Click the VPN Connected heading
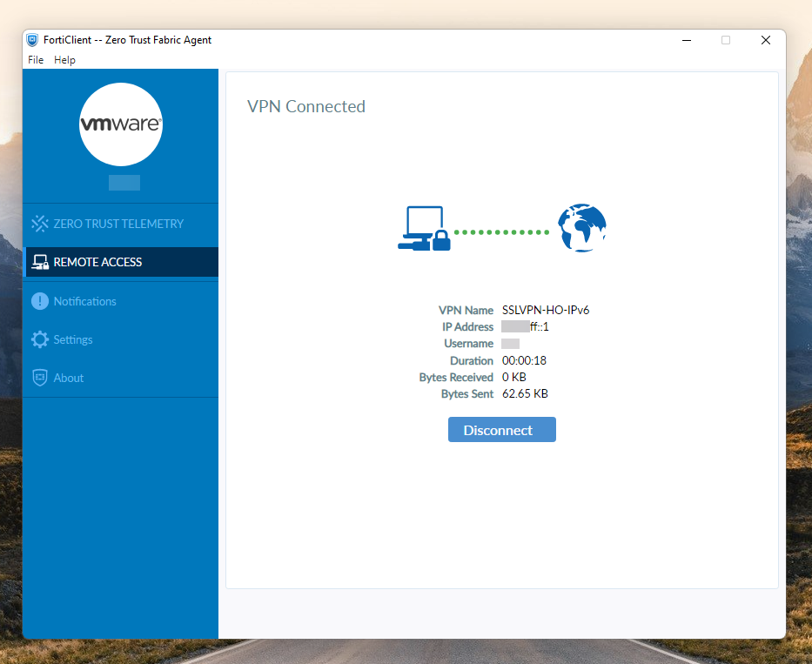This screenshot has width=812, height=664. click(x=306, y=106)
